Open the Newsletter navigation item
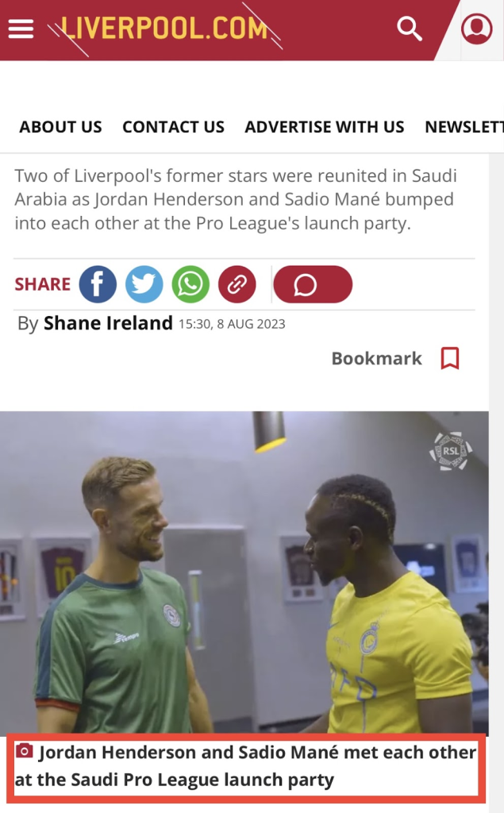 click(x=464, y=127)
